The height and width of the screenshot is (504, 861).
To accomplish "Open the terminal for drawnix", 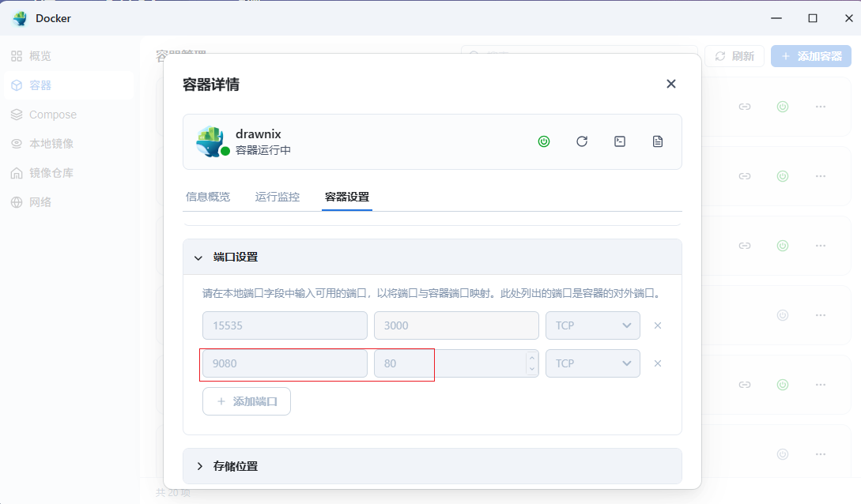I will coord(620,141).
